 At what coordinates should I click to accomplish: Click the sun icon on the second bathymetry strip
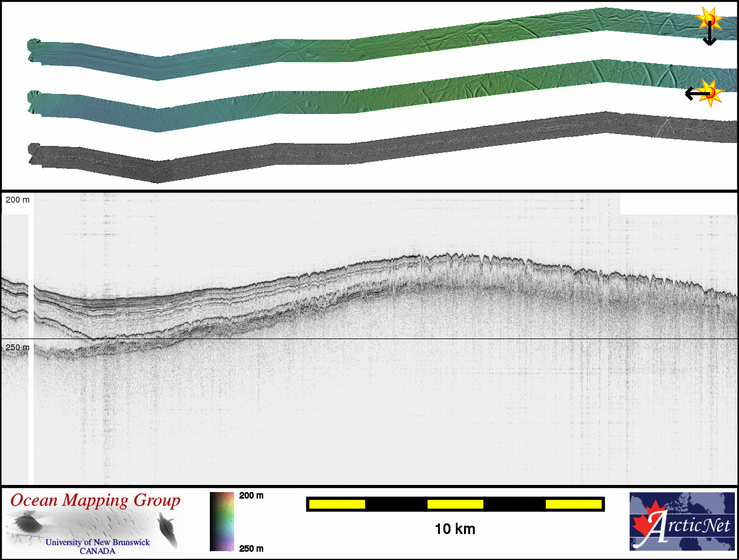pos(711,92)
